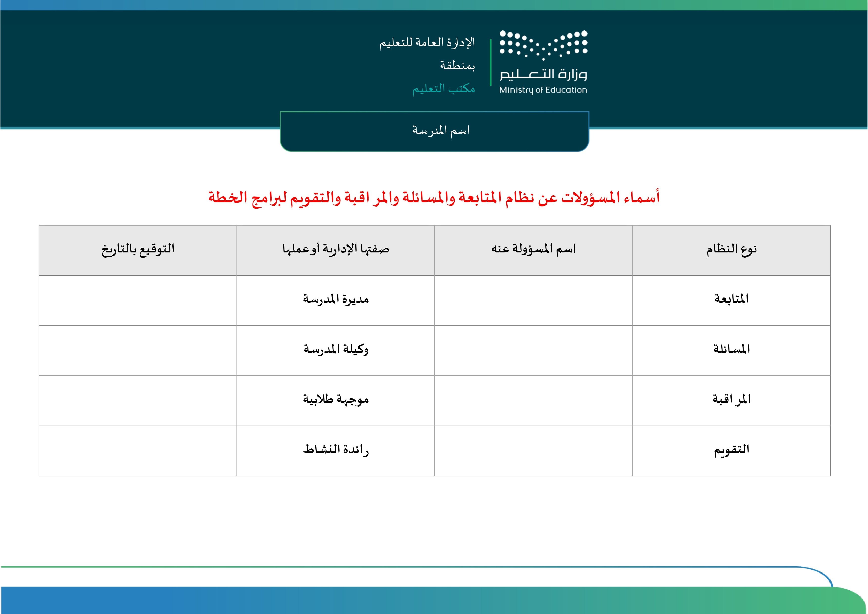
Task: Click empty signature cell in التقويم row
Action: click(138, 451)
